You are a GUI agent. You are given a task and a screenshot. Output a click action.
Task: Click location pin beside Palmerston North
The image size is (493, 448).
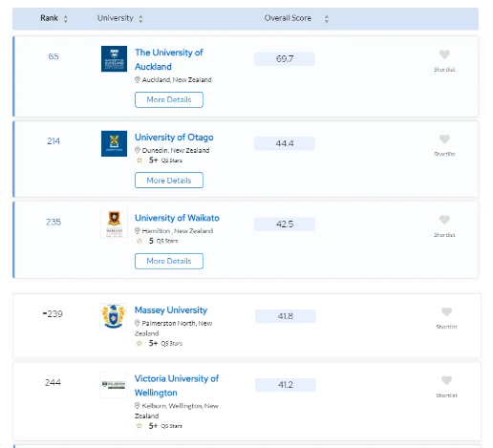[137, 323]
